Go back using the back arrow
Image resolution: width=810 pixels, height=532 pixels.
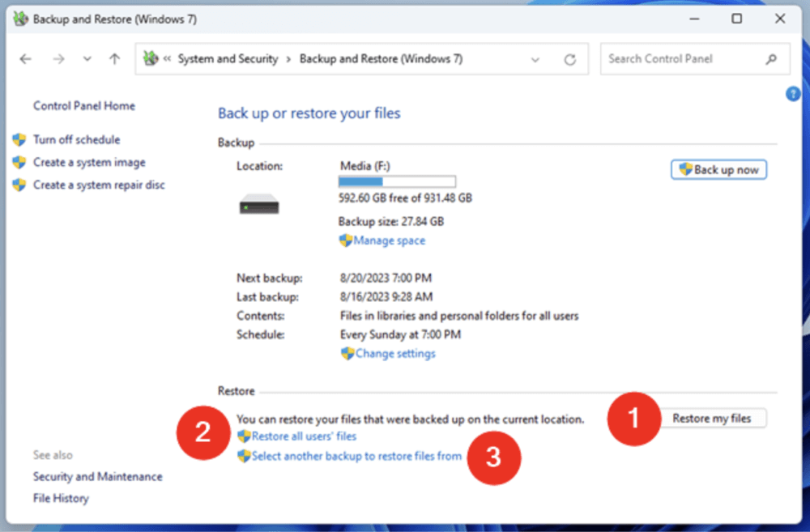[x=25, y=58]
